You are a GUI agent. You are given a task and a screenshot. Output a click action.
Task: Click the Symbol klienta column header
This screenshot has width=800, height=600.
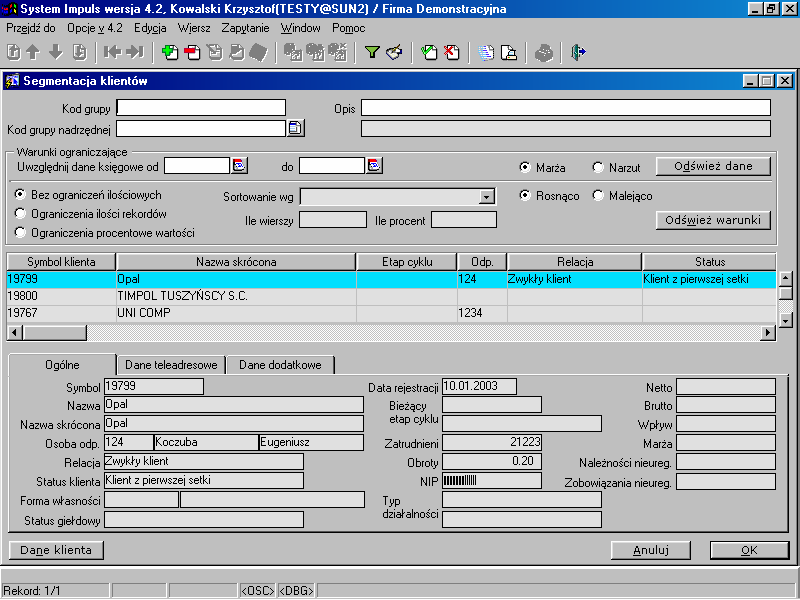point(61,262)
